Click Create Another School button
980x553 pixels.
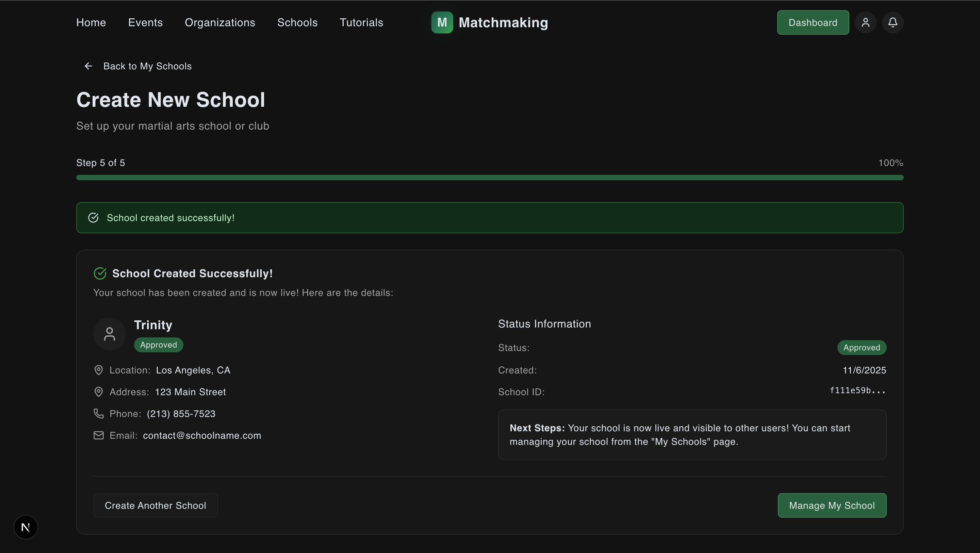(x=156, y=505)
